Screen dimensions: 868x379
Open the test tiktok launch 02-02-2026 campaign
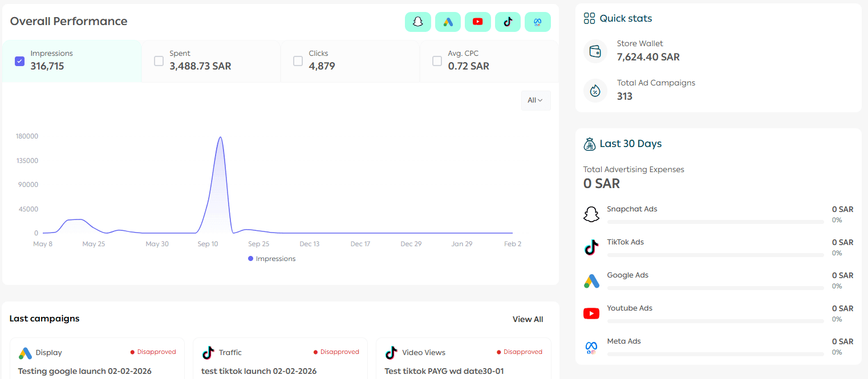coord(259,371)
